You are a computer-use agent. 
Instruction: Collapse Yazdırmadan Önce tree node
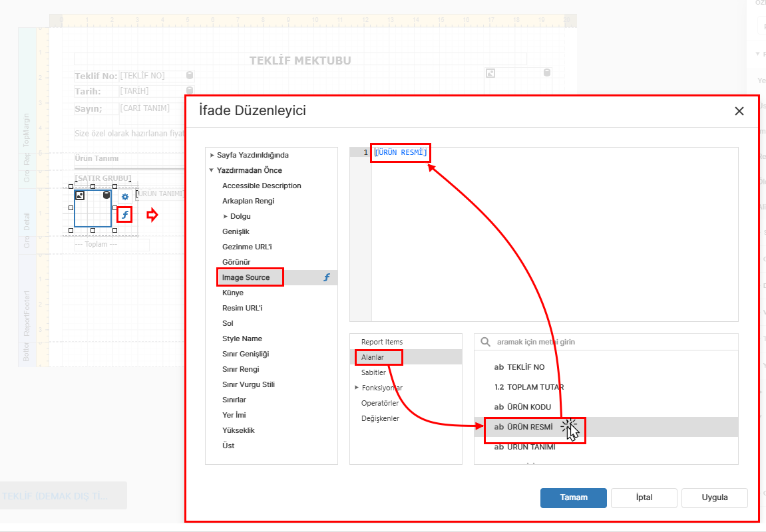pyautogui.click(x=212, y=170)
